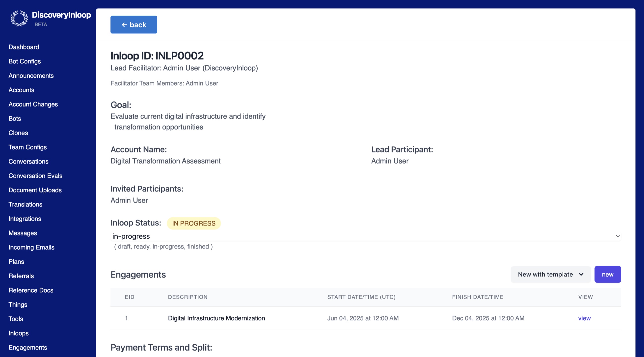Click the new engagement button
Viewport: 644px width, 357px height.
[x=608, y=274]
